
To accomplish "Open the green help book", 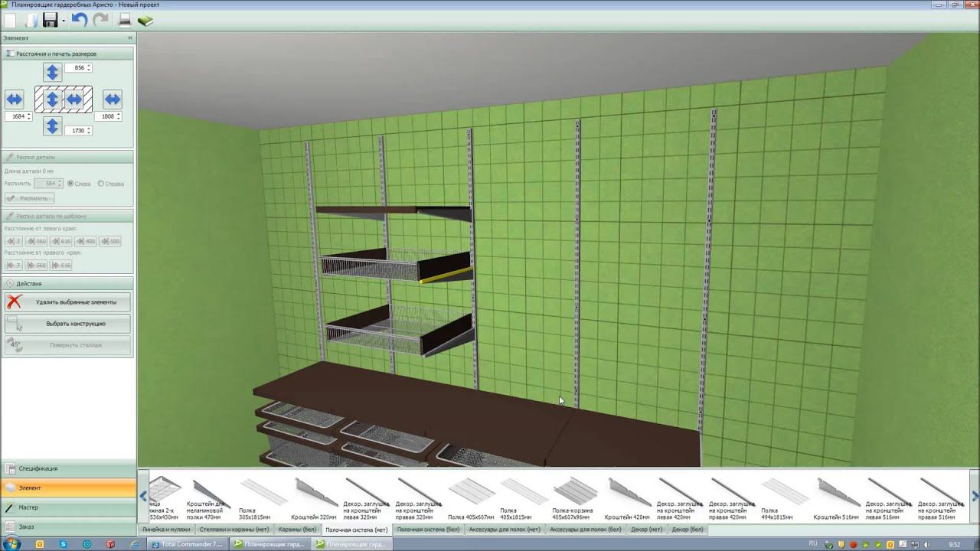I will [x=145, y=20].
